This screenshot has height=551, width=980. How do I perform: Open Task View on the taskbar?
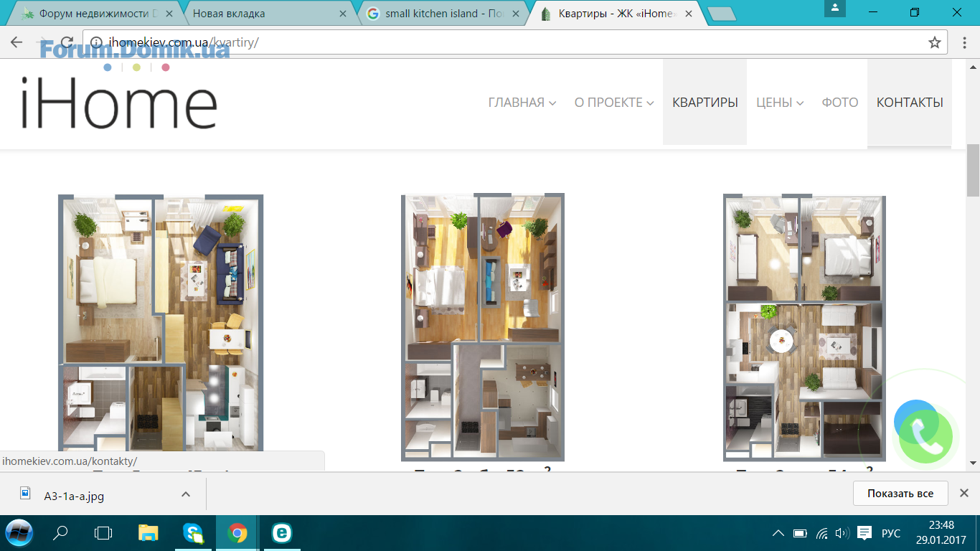[x=104, y=533]
